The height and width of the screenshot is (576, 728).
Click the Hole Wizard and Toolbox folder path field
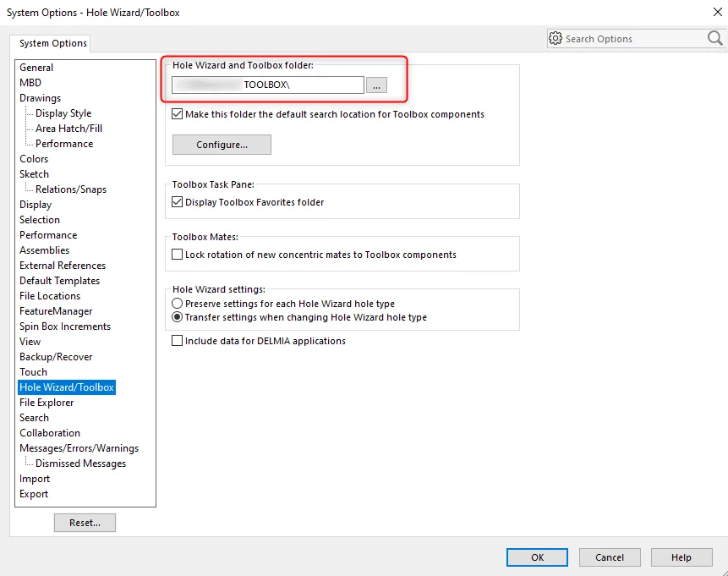pyautogui.click(x=268, y=85)
